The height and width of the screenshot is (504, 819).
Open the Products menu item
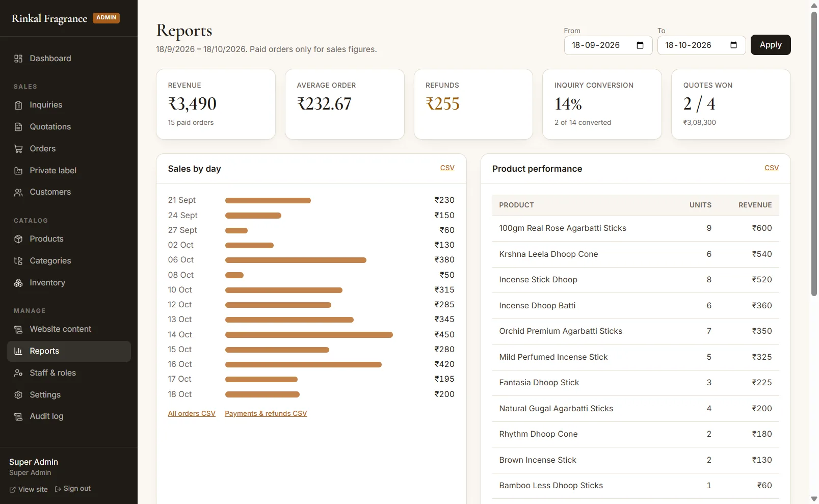tap(69, 239)
